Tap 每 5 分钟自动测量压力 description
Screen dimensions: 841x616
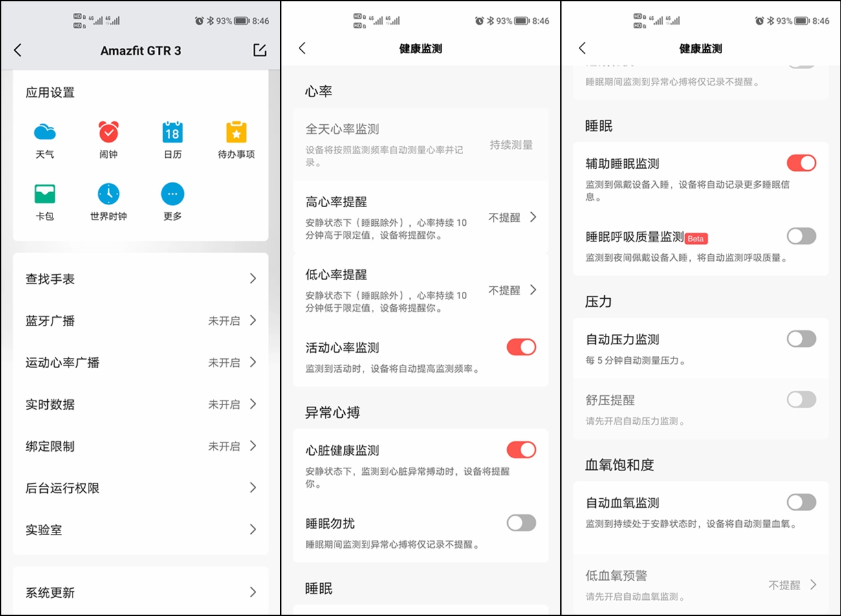point(636,360)
